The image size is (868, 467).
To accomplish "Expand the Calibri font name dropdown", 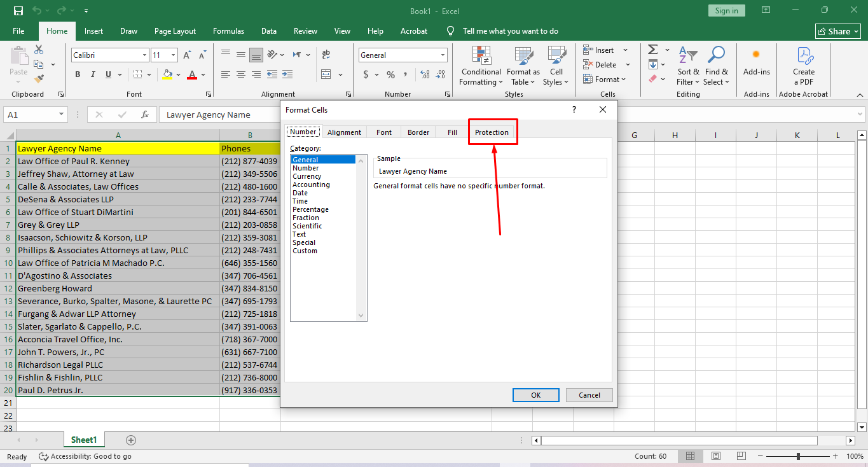I will pyautogui.click(x=144, y=55).
